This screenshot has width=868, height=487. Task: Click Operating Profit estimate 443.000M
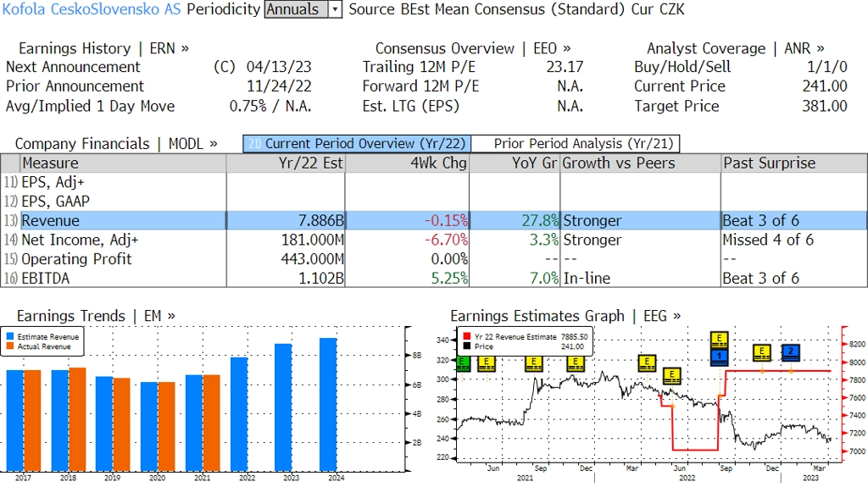312,259
